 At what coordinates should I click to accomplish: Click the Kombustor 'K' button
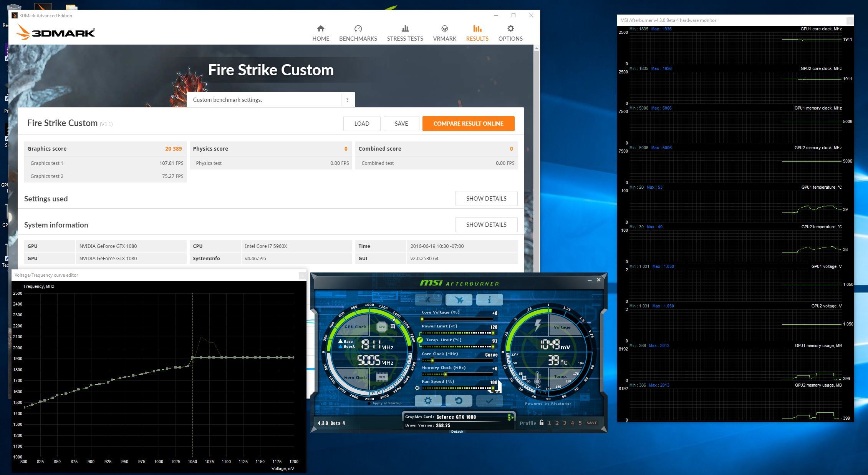pos(428,300)
